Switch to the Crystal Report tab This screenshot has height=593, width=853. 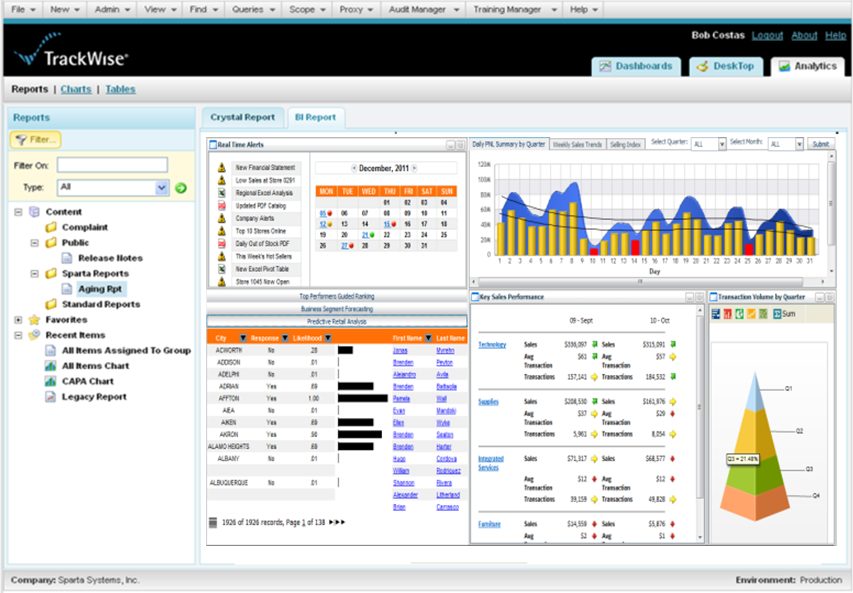tap(244, 117)
